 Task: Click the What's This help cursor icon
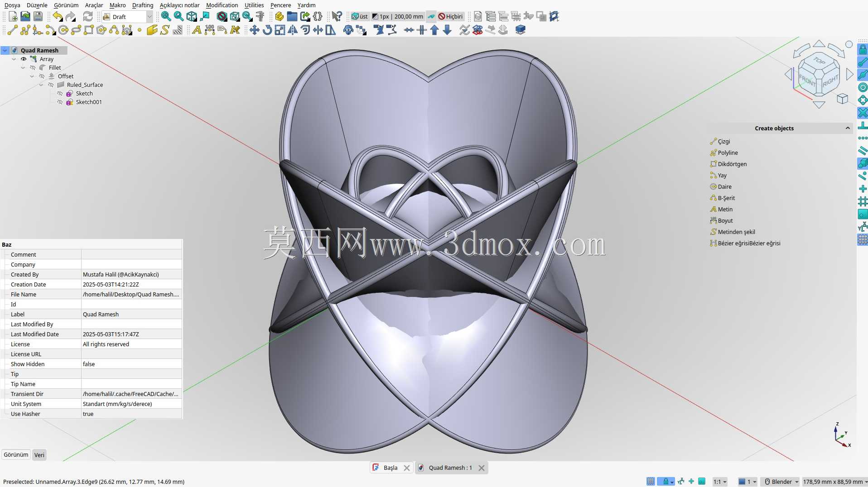pyautogui.click(x=337, y=17)
